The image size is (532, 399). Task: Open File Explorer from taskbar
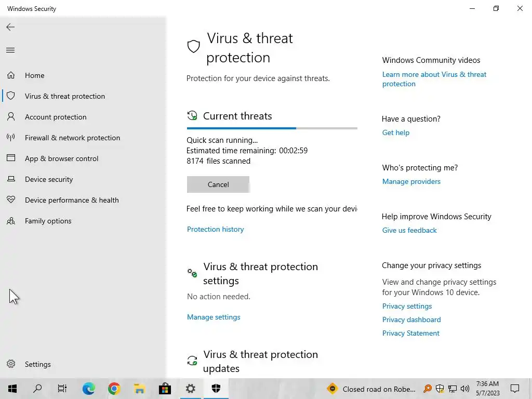pyautogui.click(x=139, y=389)
